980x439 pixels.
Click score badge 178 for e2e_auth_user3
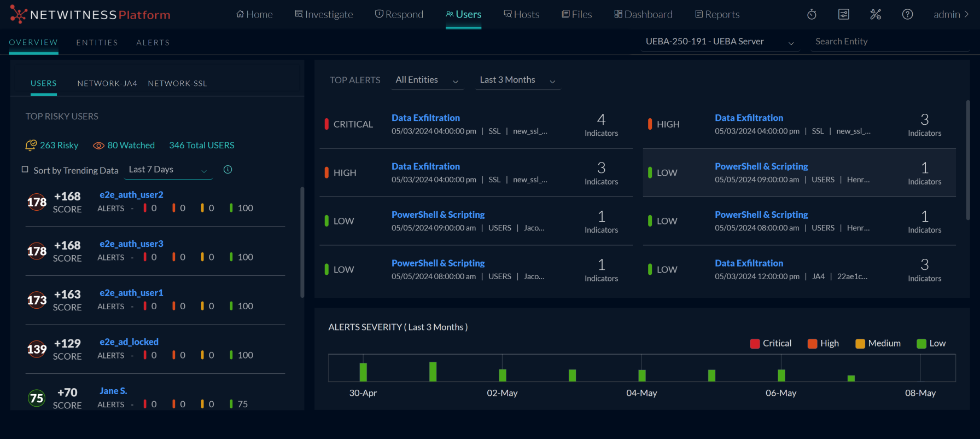37,251
